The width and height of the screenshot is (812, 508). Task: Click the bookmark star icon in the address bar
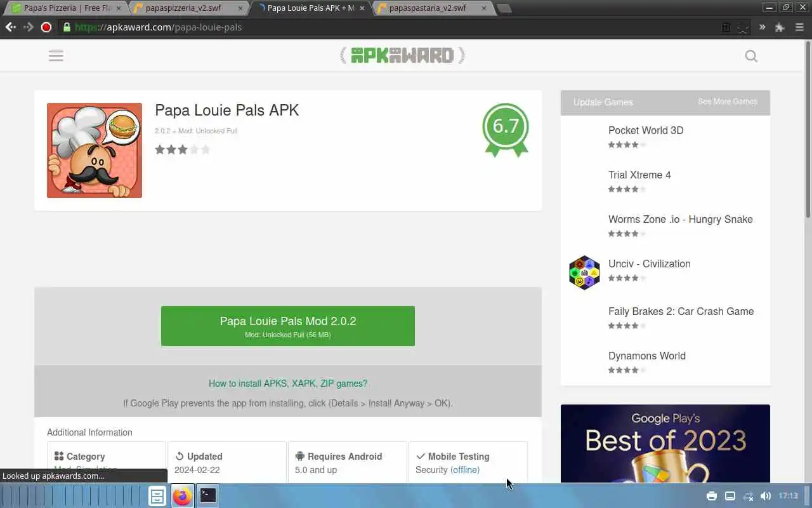(x=743, y=27)
